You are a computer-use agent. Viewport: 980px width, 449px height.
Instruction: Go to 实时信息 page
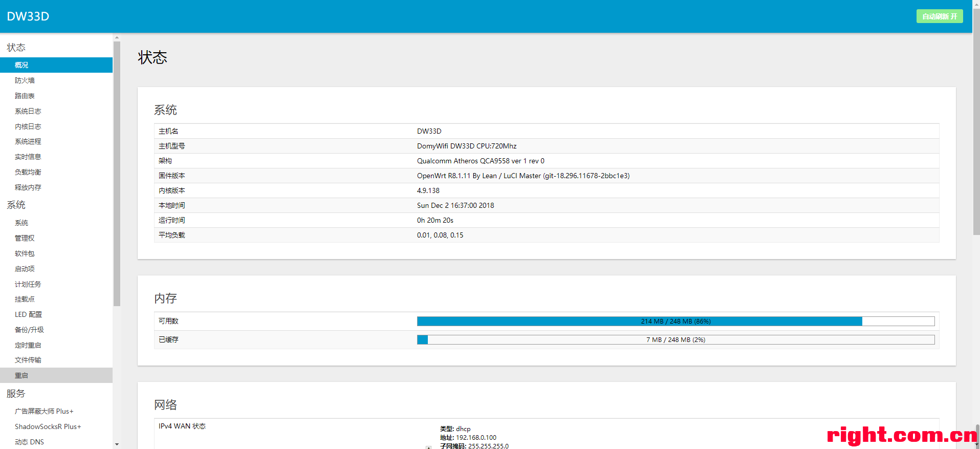[28, 157]
